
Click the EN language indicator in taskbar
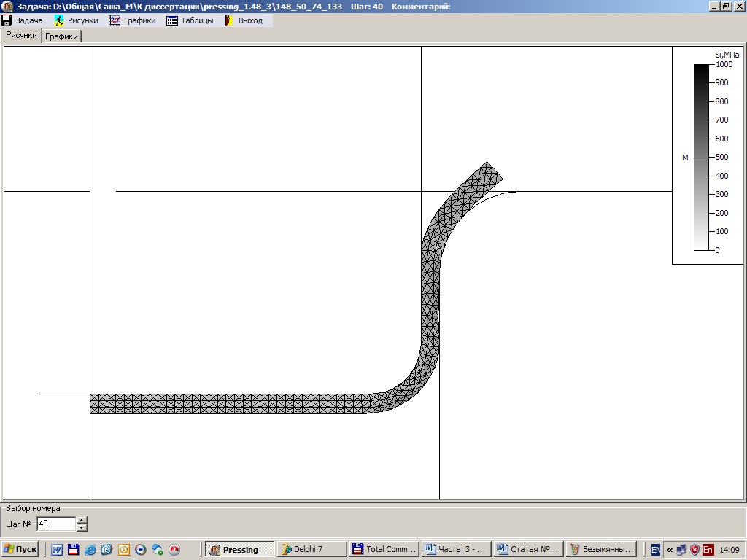[x=656, y=550]
